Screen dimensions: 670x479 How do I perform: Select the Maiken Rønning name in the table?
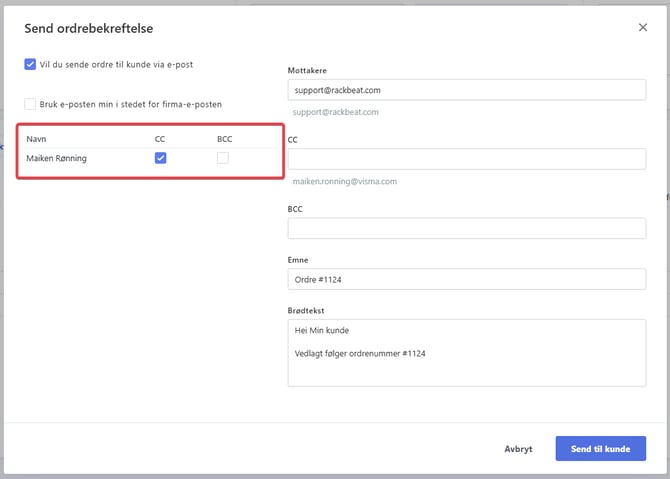coord(57,158)
